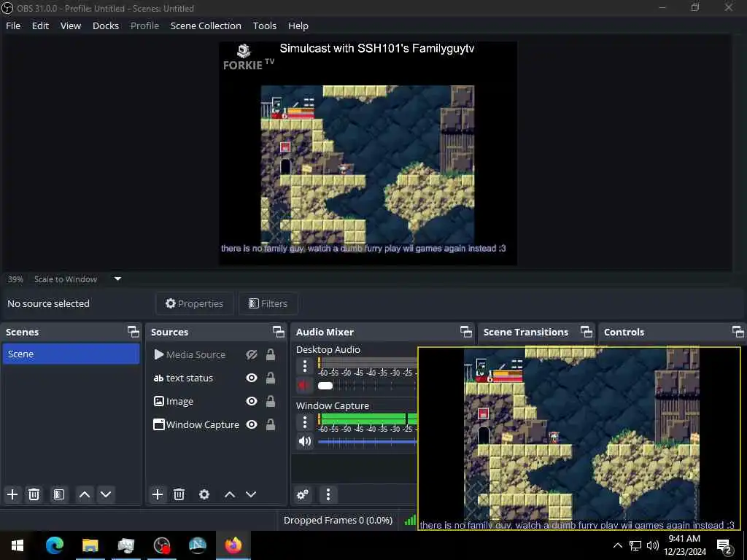Show the Media Source with eye icon
Image resolution: width=747 pixels, height=560 pixels.
coord(252,354)
